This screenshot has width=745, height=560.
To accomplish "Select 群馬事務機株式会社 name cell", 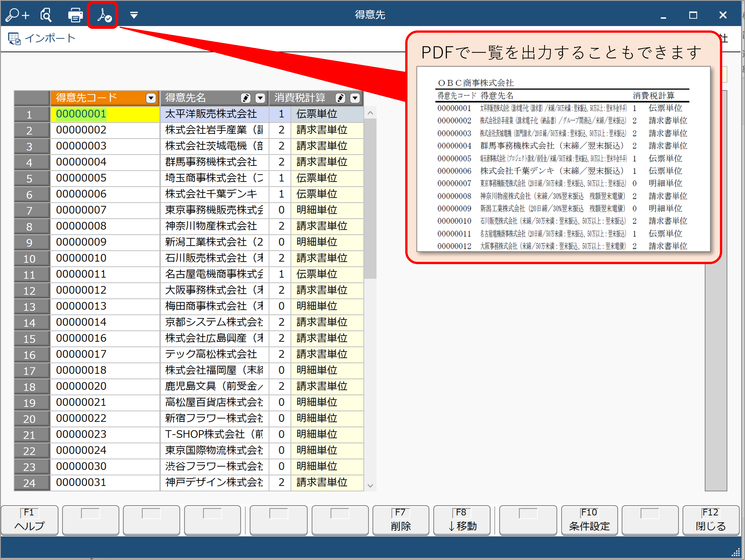I will pyautogui.click(x=214, y=162).
